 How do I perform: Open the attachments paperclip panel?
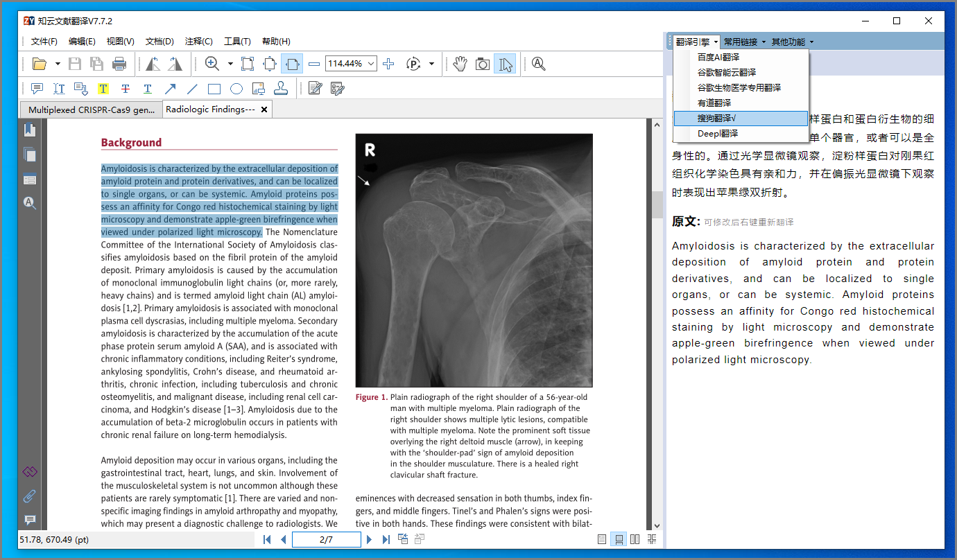(30, 496)
